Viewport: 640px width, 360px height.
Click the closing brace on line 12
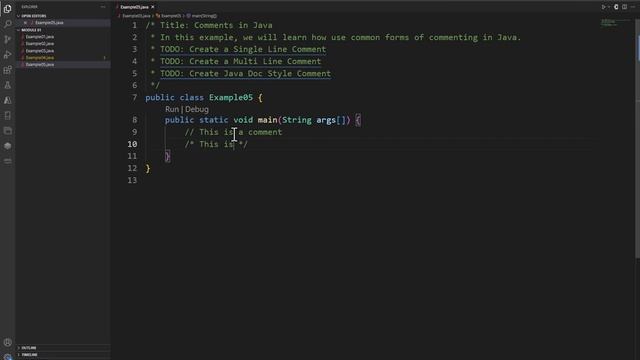coord(148,169)
